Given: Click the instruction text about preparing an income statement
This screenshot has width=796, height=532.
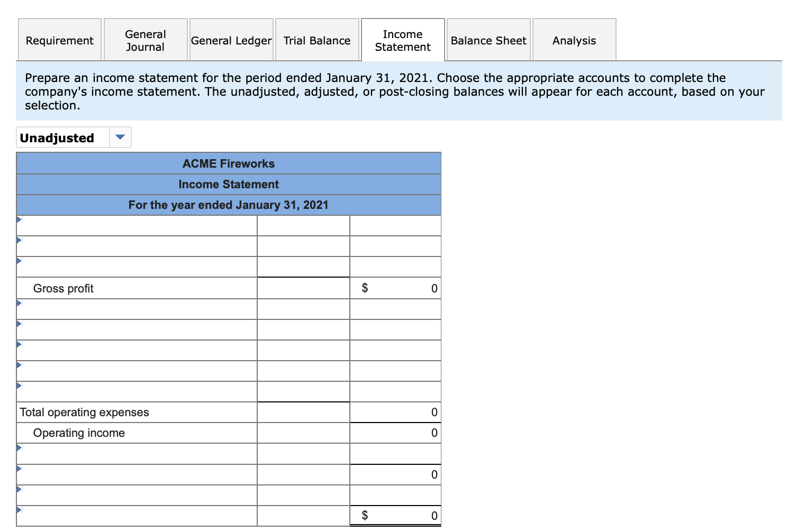Looking at the screenshot, I should [395, 91].
